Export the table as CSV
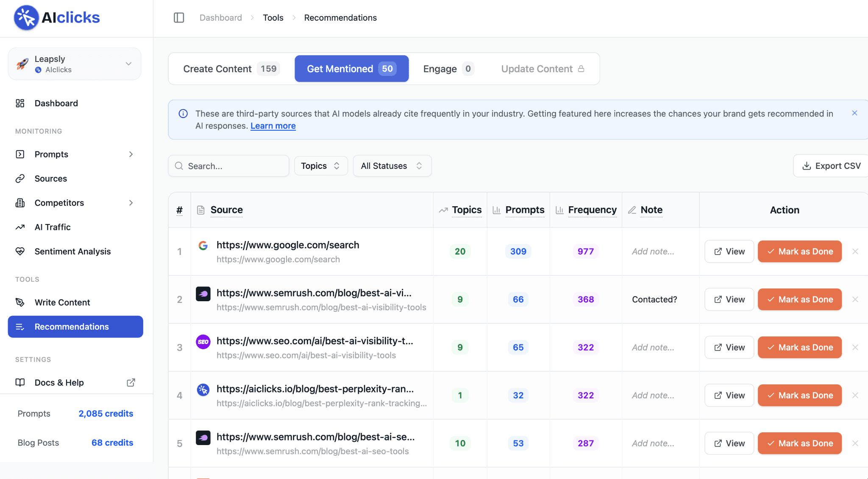Viewport: 868px width, 479px height. (832, 166)
